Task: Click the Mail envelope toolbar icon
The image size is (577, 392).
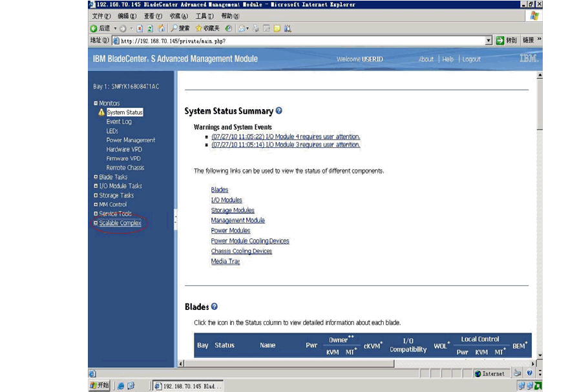Action: (x=242, y=28)
